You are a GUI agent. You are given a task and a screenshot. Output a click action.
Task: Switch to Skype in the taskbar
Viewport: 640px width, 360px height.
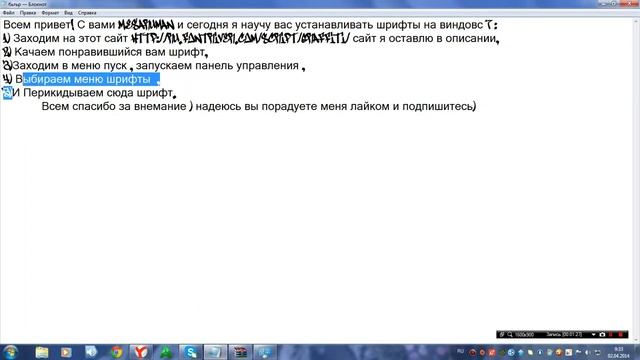[x=191, y=352]
